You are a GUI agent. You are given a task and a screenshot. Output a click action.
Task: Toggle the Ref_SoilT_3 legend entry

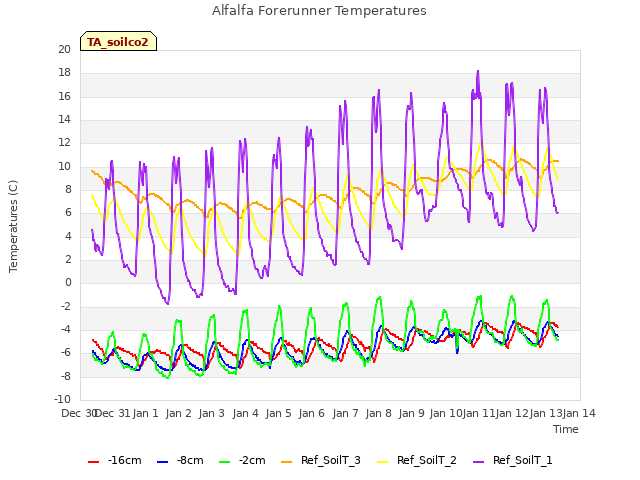click(x=321, y=460)
